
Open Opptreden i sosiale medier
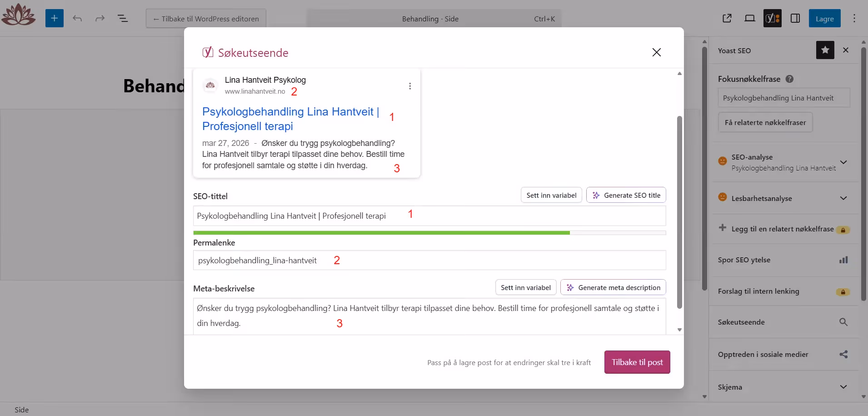click(x=784, y=354)
